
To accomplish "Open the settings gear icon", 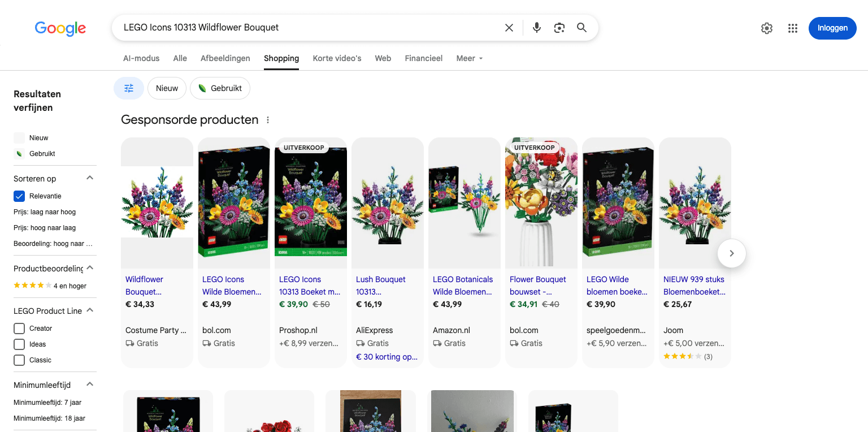I will coord(767,28).
